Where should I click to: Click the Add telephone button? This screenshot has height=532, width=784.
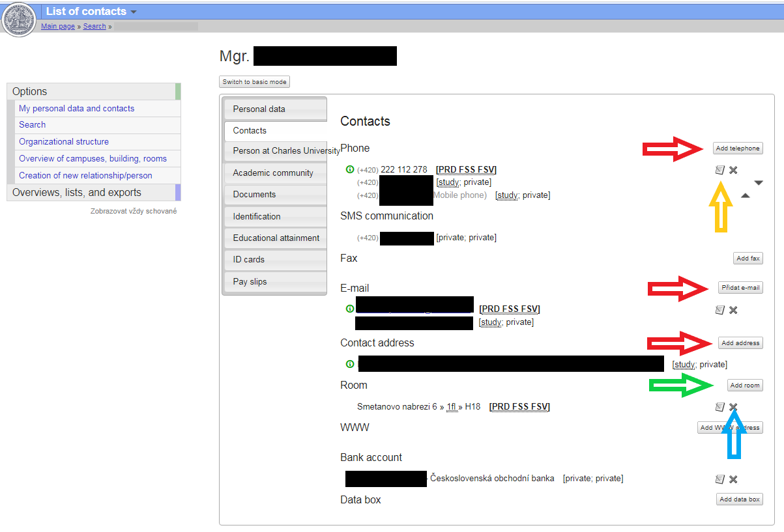click(x=738, y=148)
